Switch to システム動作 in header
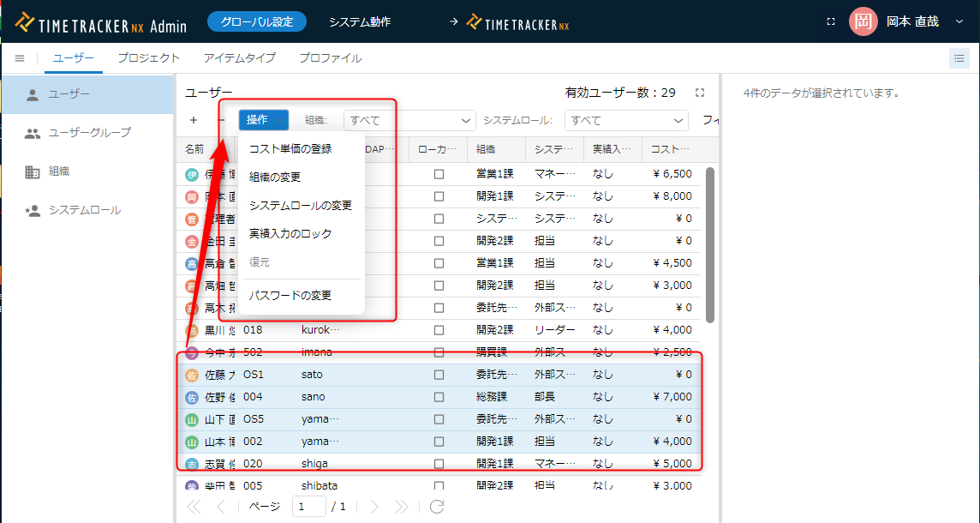This screenshot has width=980, height=523. point(360,22)
